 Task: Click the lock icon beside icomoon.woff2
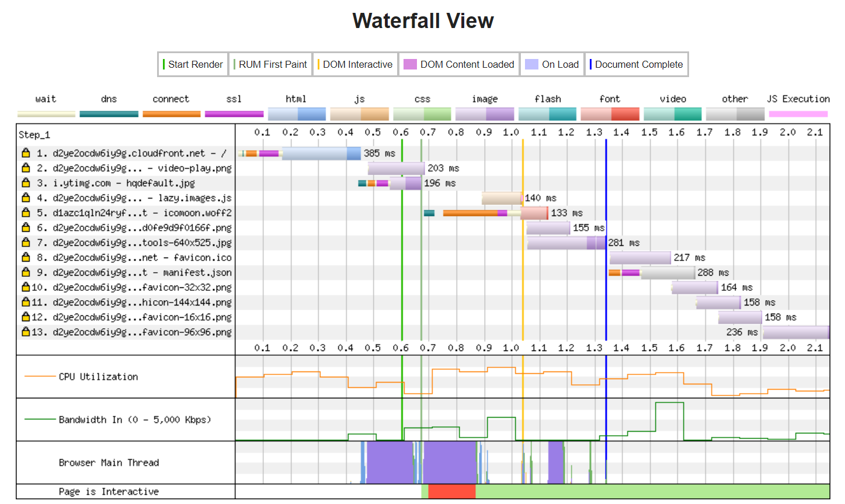click(x=26, y=213)
